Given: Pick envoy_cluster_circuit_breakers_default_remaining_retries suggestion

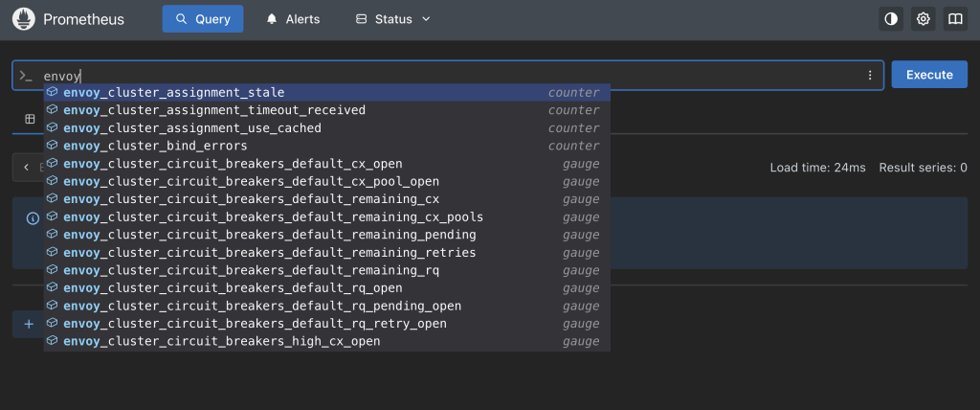Looking at the screenshot, I should (x=327, y=253).
